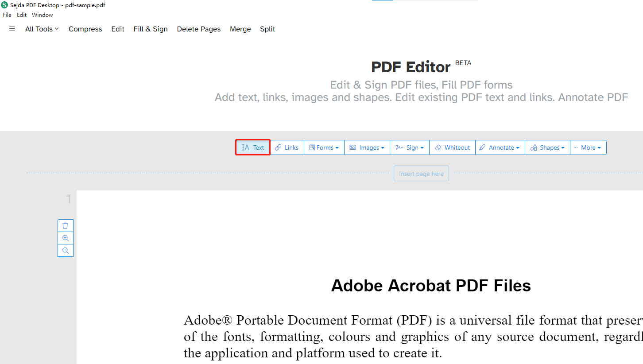Open the Edit menu in menu bar

22,15
